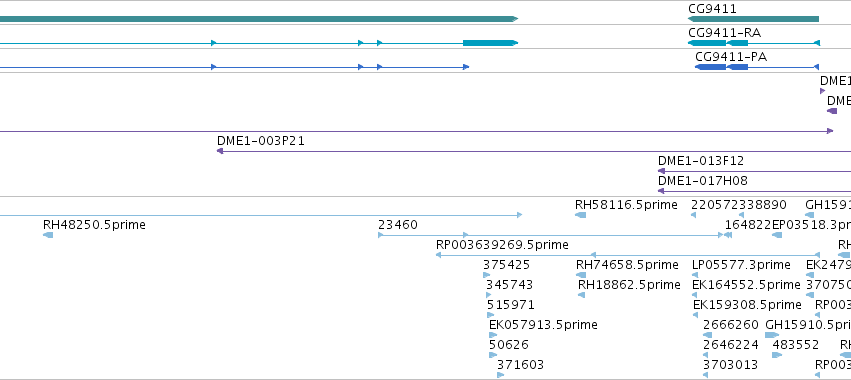Select the DME1-017H08 clone feature
The width and height of the screenshot is (851, 380).
click(754, 191)
